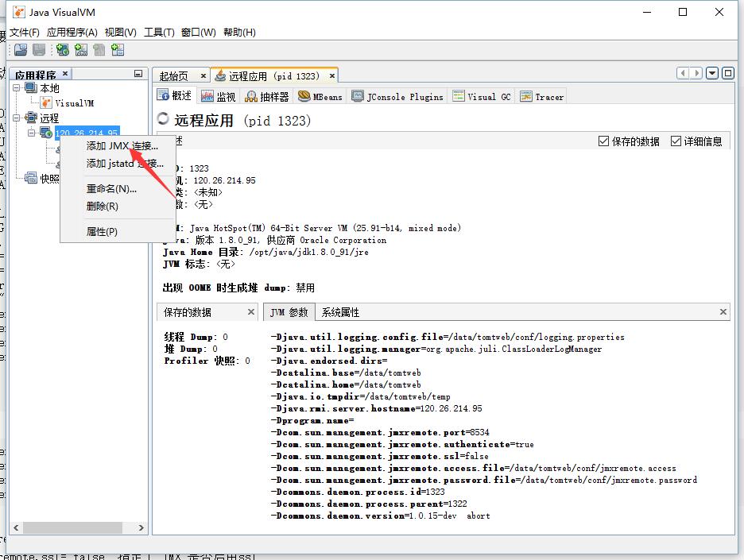
Task: Switch to 系统属性 tab
Action: 340,312
